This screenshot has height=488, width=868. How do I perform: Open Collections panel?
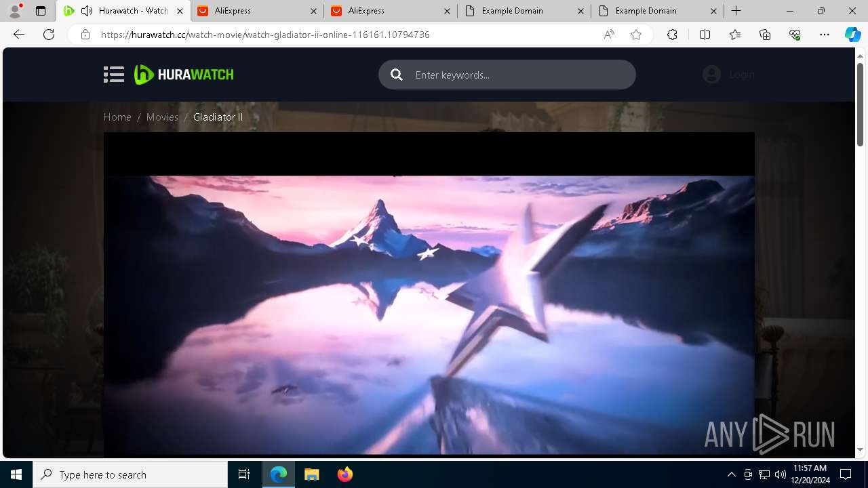765,35
